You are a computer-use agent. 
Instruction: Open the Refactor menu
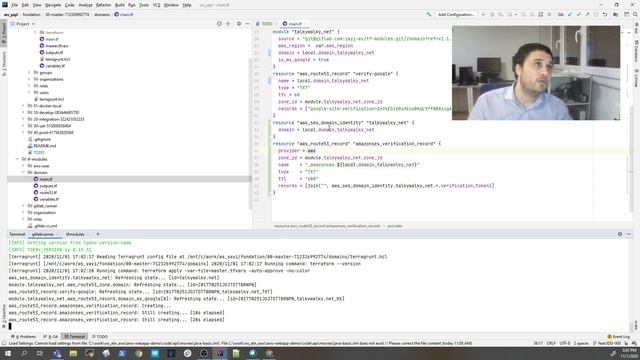(x=103, y=5)
